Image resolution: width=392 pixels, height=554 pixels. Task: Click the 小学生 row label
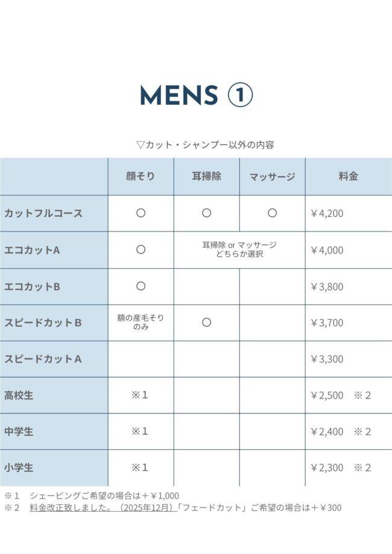(x=20, y=468)
